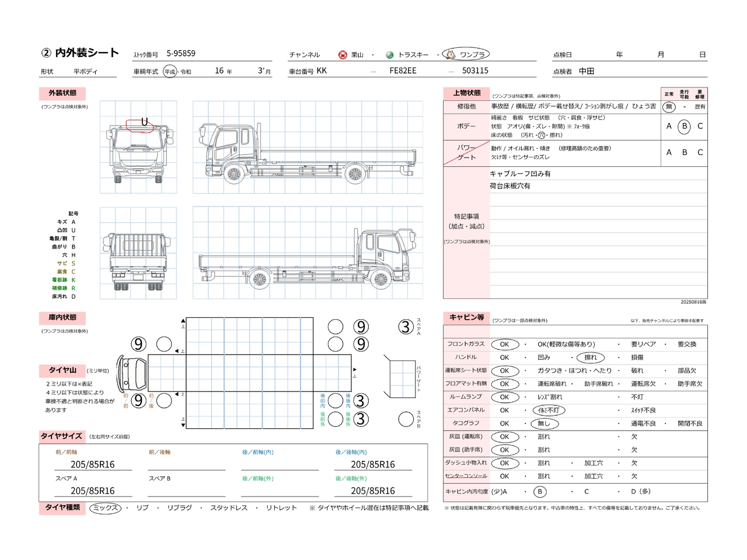The image size is (747, 560).
Task: Select body grade B in 上物状態
Action: 684,126
